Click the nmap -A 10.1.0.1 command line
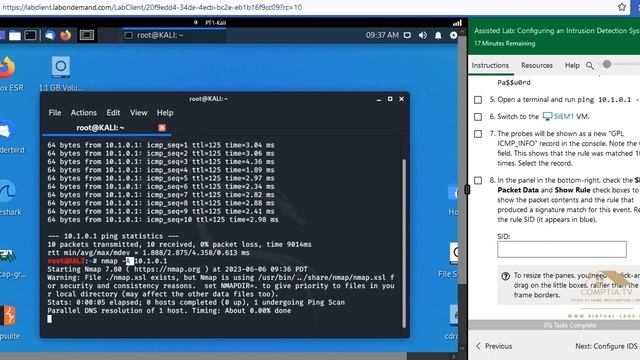This screenshot has height=360, width=640. click(107, 261)
